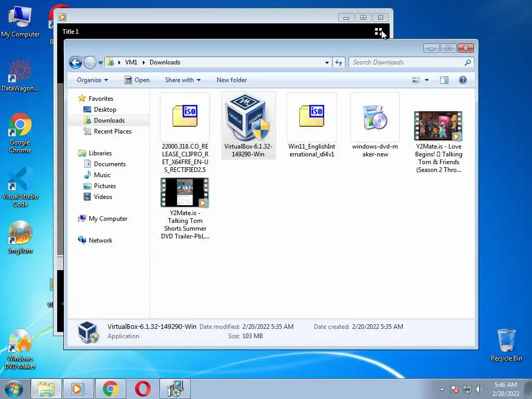Select VirtualBox-6.1.32-149290-Win installer icon
This screenshot has width=532, height=399.
248,117
